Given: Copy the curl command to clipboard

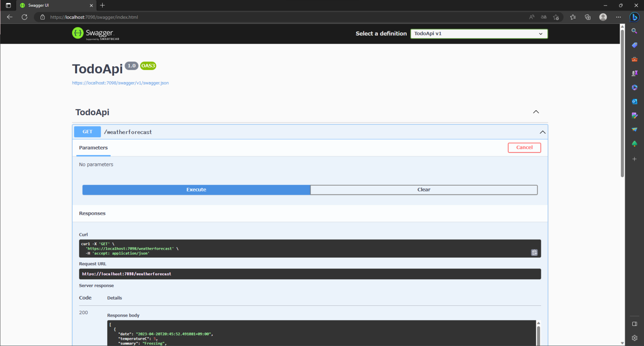Looking at the screenshot, I should click(534, 252).
